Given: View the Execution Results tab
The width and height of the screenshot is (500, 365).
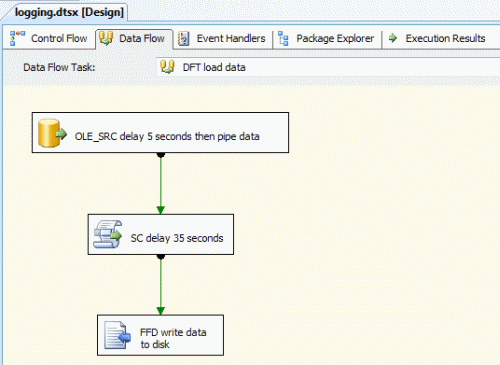Looking at the screenshot, I should [438, 39].
